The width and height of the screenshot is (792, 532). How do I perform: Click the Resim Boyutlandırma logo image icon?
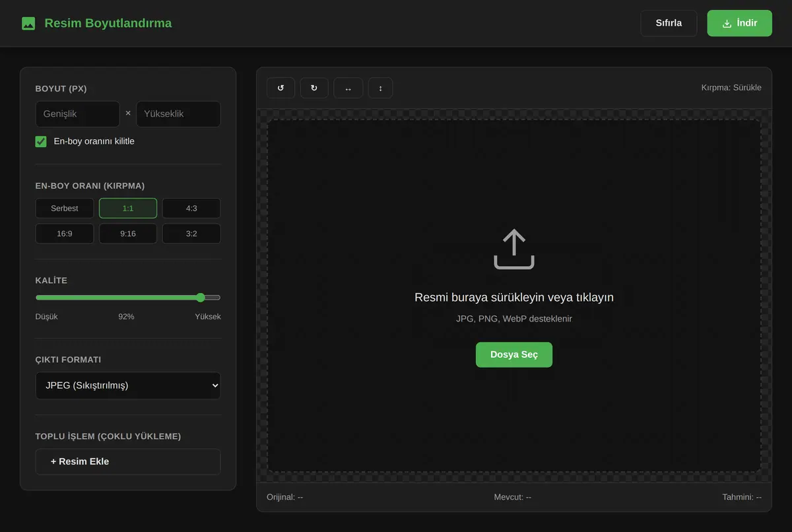coord(28,23)
